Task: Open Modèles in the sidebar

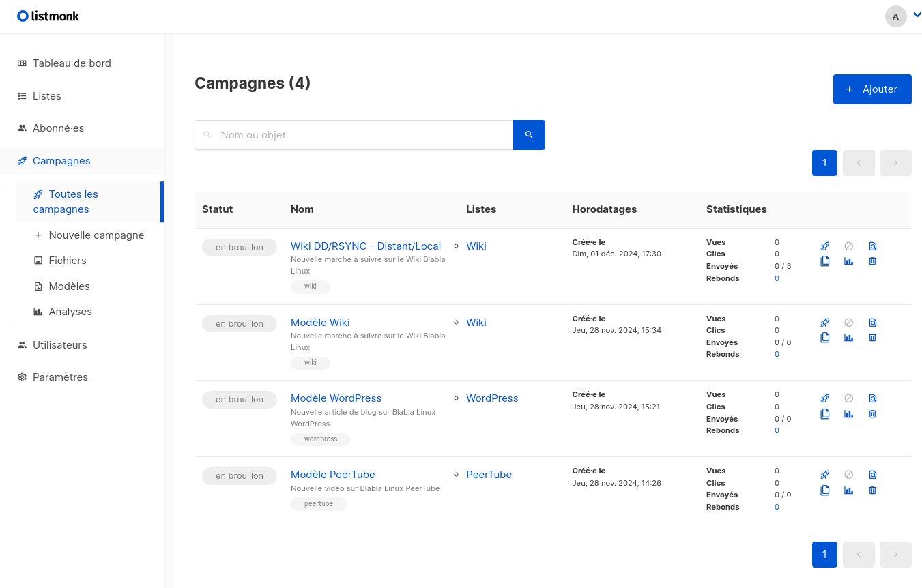Action: click(89, 286)
